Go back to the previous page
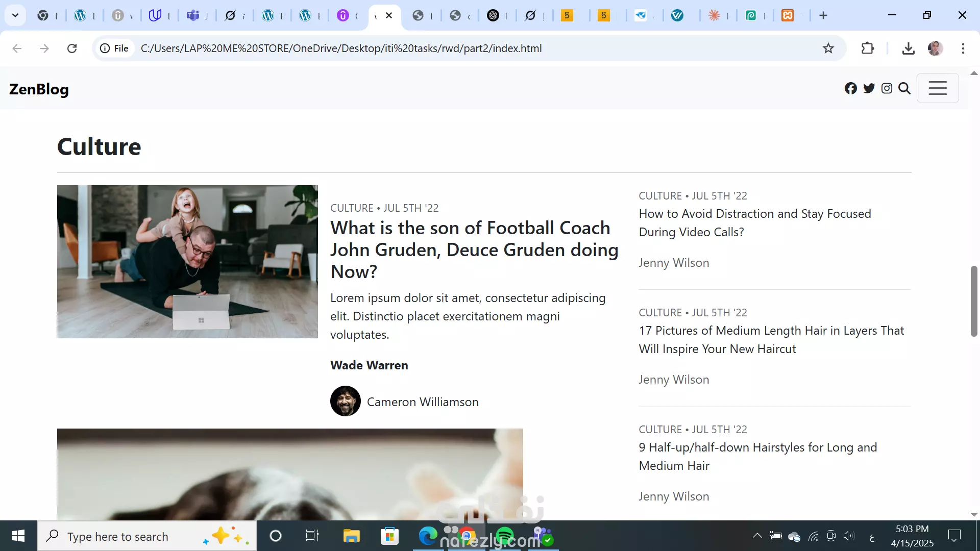The width and height of the screenshot is (980, 551). click(17, 48)
